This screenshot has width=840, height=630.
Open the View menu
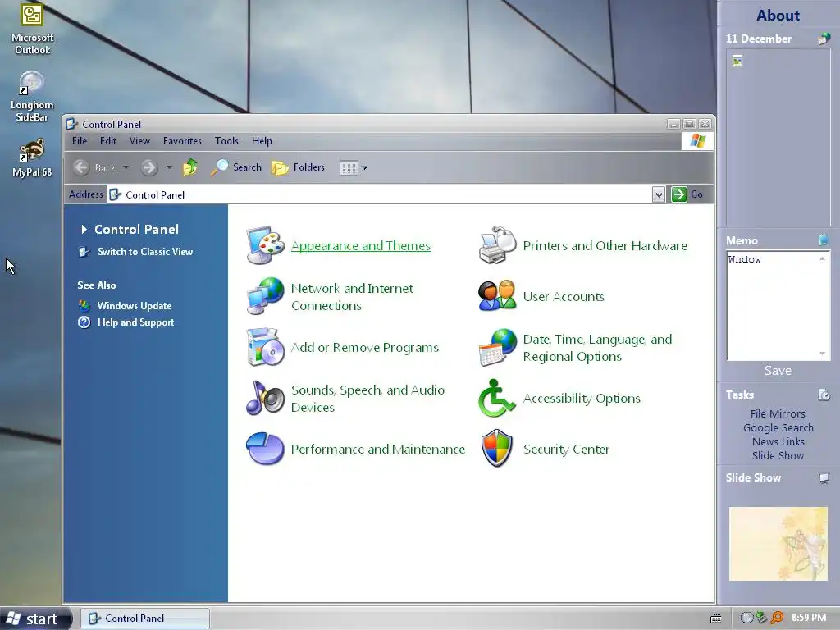pyautogui.click(x=139, y=141)
